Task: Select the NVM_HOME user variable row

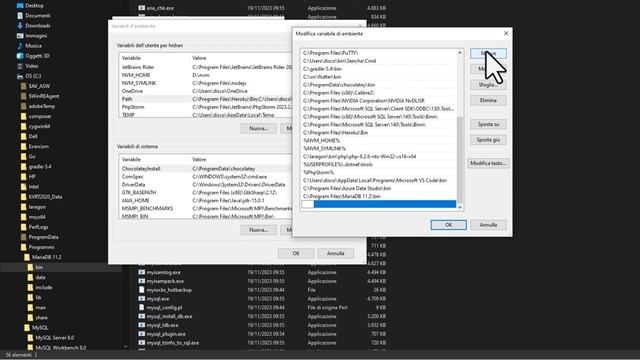Action: 206,75
